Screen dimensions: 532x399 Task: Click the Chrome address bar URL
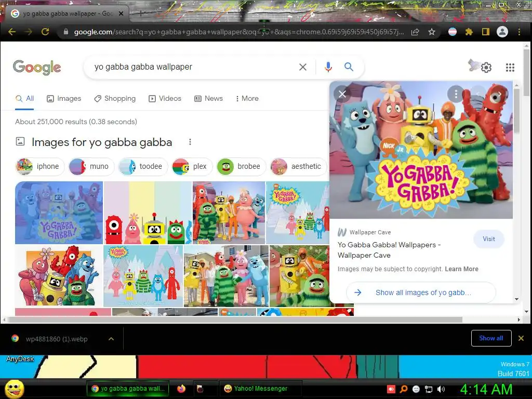239,32
